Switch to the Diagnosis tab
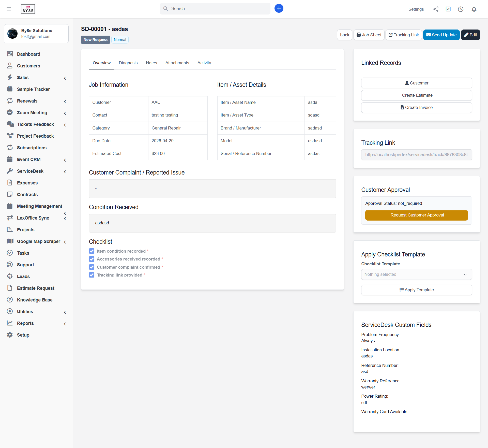The width and height of the screenshot is (488, 448). pos(128,63)
